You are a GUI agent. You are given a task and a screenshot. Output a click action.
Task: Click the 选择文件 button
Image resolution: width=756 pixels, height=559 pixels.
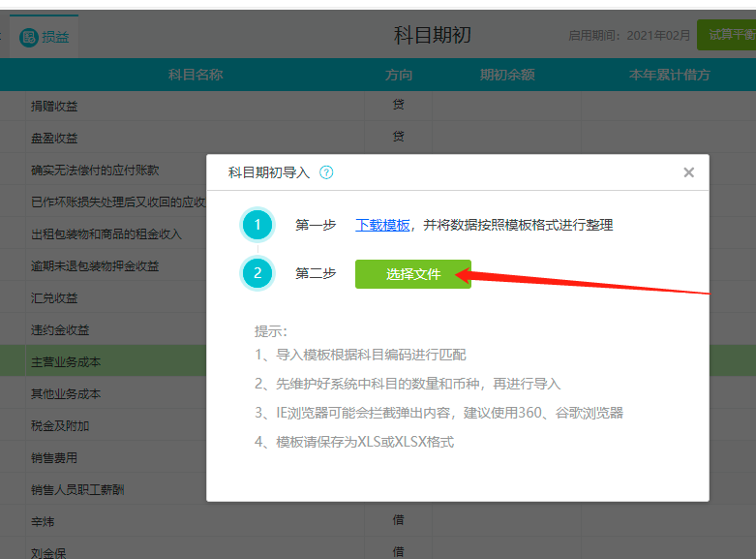point(413,274)
